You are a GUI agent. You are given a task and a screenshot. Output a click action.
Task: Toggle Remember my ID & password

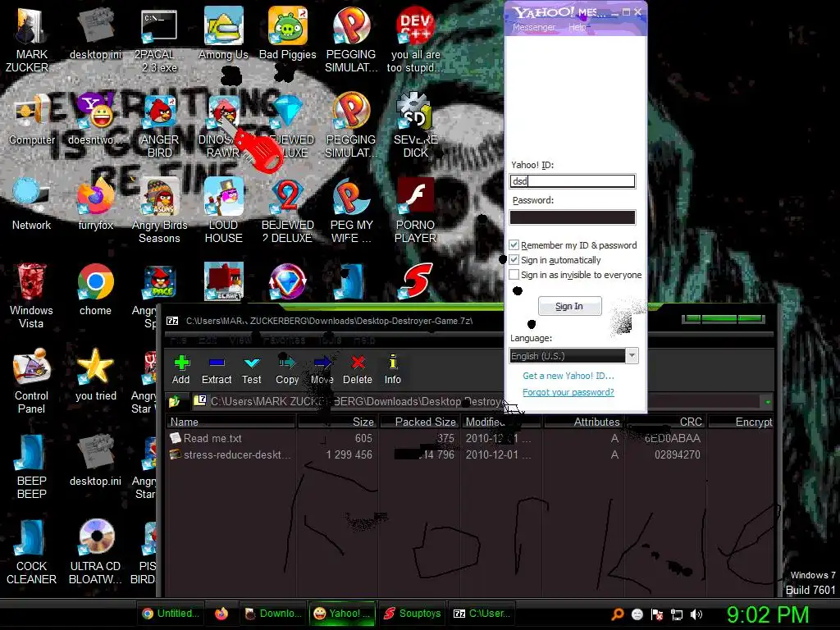pyautogui.click(x=514, y=244)
